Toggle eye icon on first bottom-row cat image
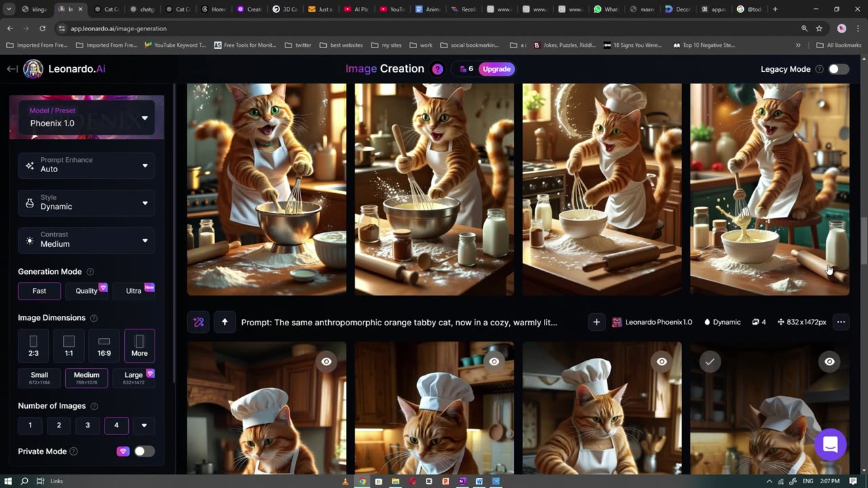The height and width of the screenshot is (488, 868). pos(326,362)
